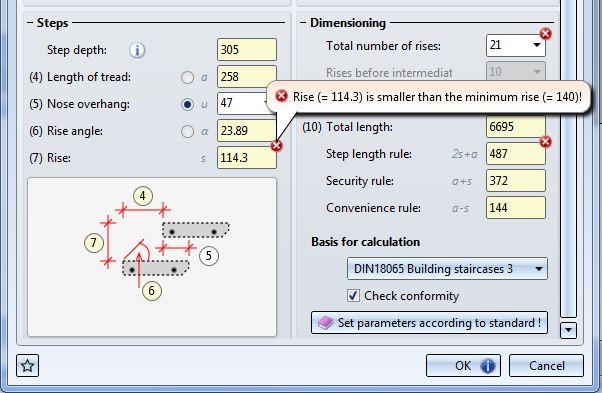Click the scrollbar down arrow
602x393 pixels.
[x=568, y=330]
